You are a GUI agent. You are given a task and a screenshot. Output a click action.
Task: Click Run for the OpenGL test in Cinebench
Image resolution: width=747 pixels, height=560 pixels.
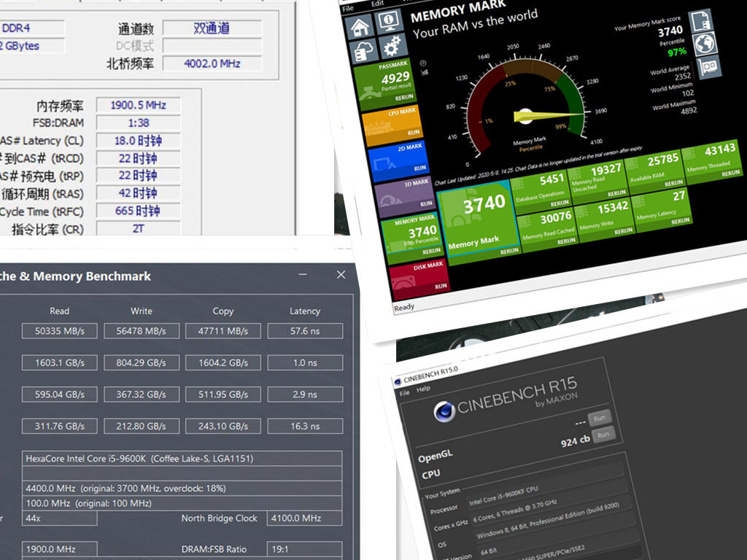[x=600, y=419]
